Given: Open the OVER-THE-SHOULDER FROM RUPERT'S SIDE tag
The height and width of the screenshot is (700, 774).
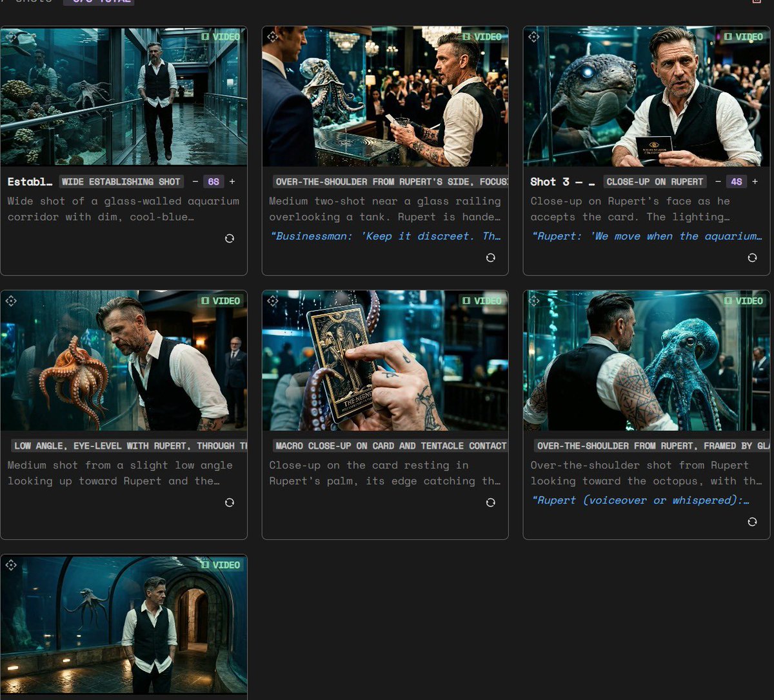Looking at the screenshot, I should [x=391, y=182].
